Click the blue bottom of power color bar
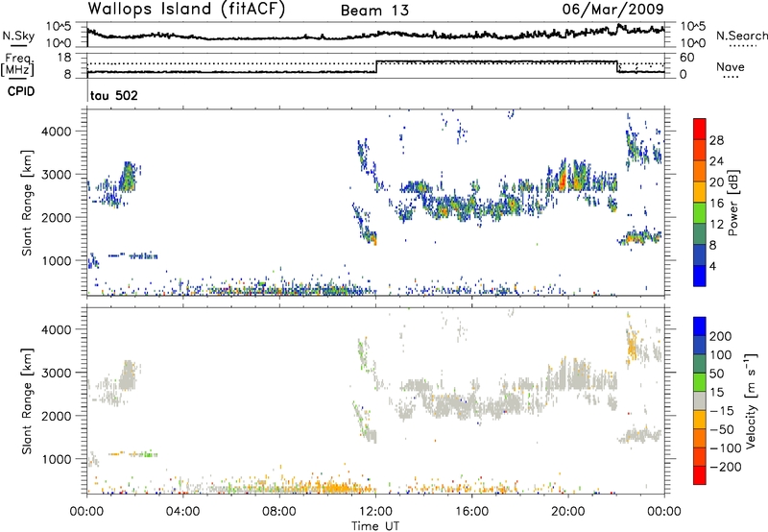The width and height of the screenshot is (768, 532). (700, 276)
